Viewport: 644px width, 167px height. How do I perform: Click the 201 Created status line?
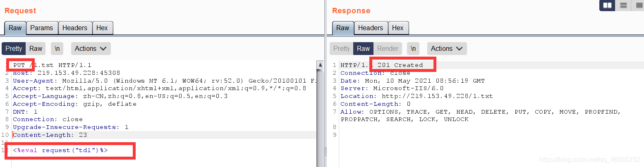pyautogui.click(x=382, y=65)
